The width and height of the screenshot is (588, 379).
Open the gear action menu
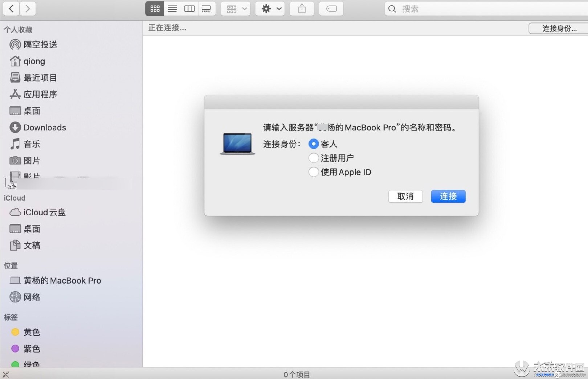click(270, 9)
